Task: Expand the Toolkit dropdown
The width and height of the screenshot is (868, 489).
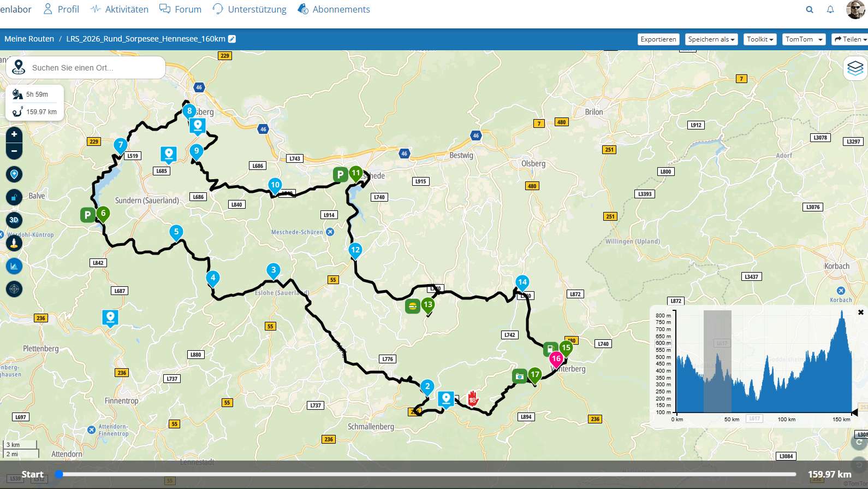Action: click(760, 39)
